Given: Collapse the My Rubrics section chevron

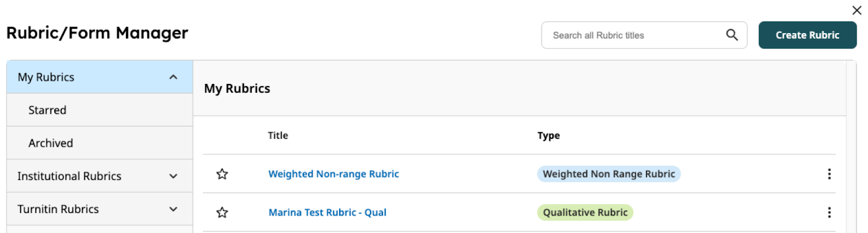Looking at the screenshot, I should point(173,77).
